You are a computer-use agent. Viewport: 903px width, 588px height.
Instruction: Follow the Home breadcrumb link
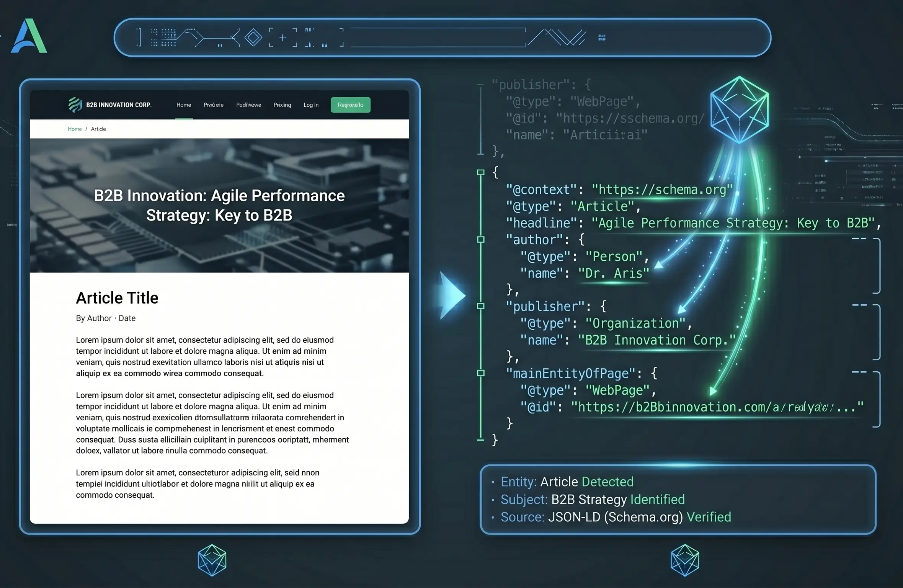click(75, 129)
